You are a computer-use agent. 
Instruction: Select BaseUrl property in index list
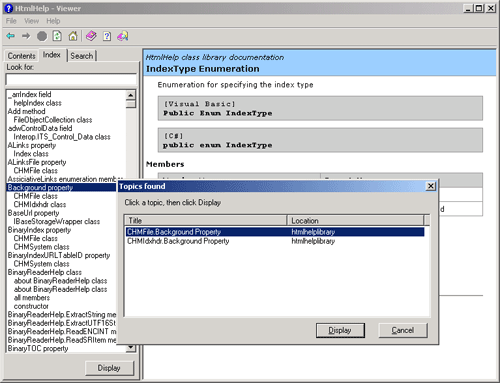pyautogui.click(x=33, y=213)
